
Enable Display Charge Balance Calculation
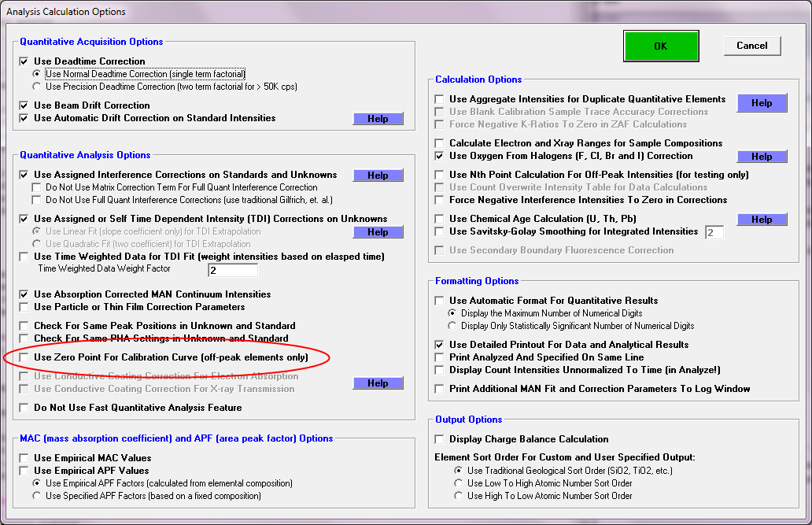pyautogui.click(x=440, y=439)
